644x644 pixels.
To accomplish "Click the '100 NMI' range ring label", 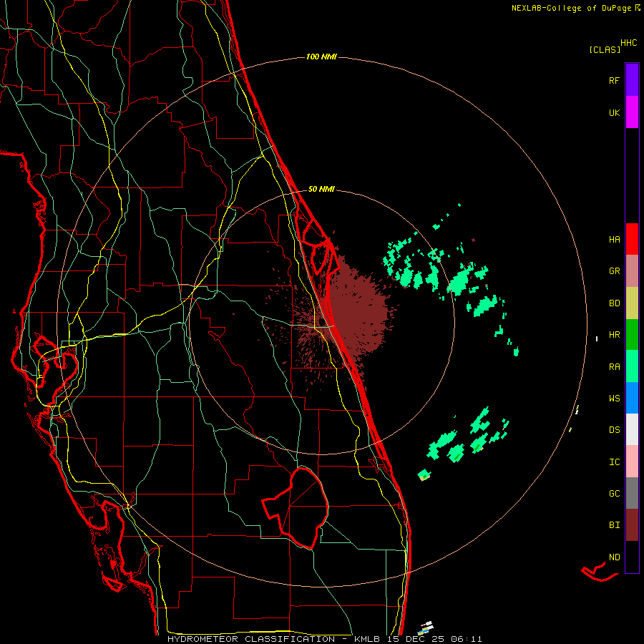I will [321, 57].
